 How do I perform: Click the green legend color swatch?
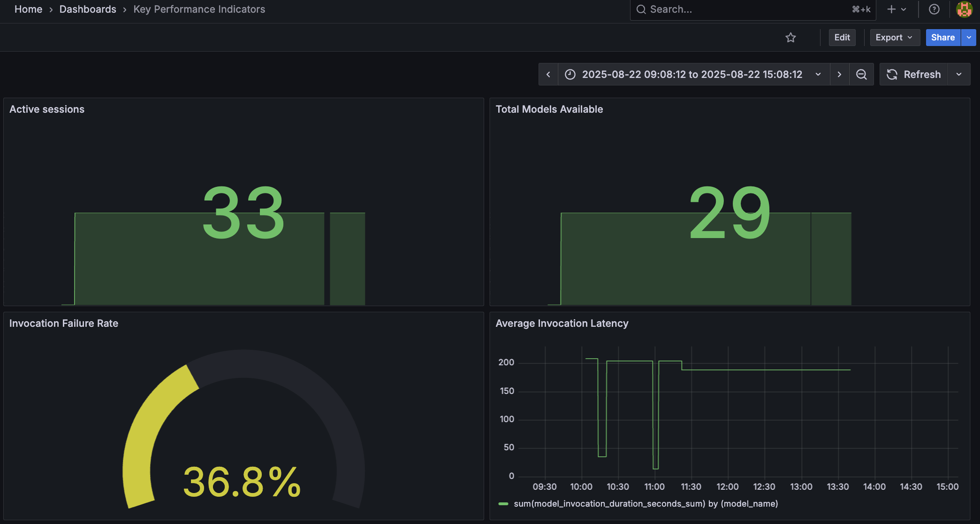[503, 504]
